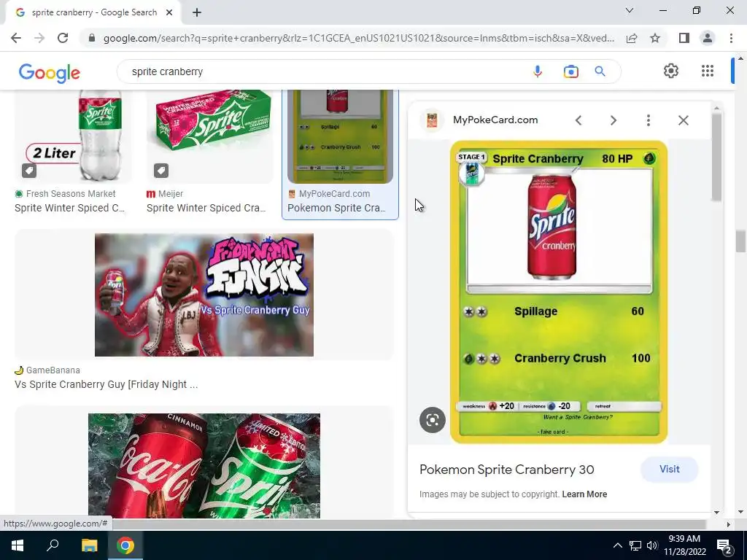The height and width of the screenshot is (560, 747).
Task: Click the horizontal scrollbar right arrow
Action: [728, 524]
